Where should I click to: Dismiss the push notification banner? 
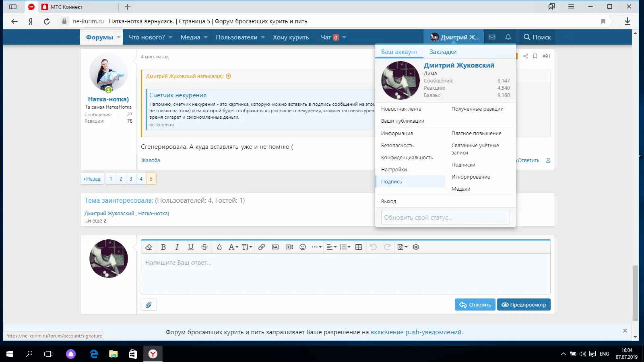[625, 331]
